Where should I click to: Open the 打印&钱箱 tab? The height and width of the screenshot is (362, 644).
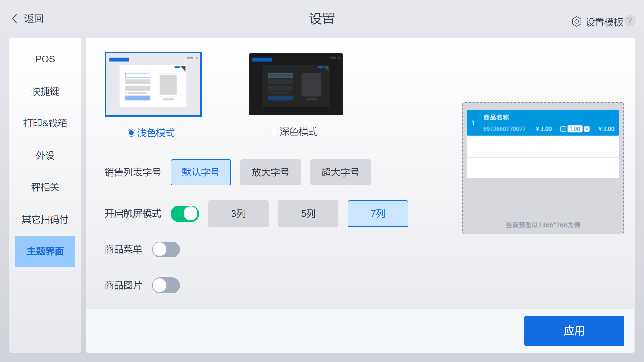(x=45, y=123)
